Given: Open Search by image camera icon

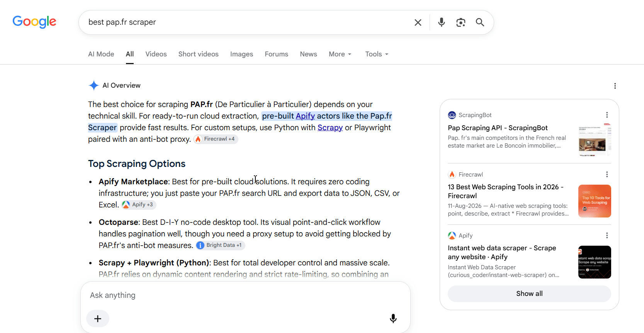Looking at the screenshot, I should point(460,22).
